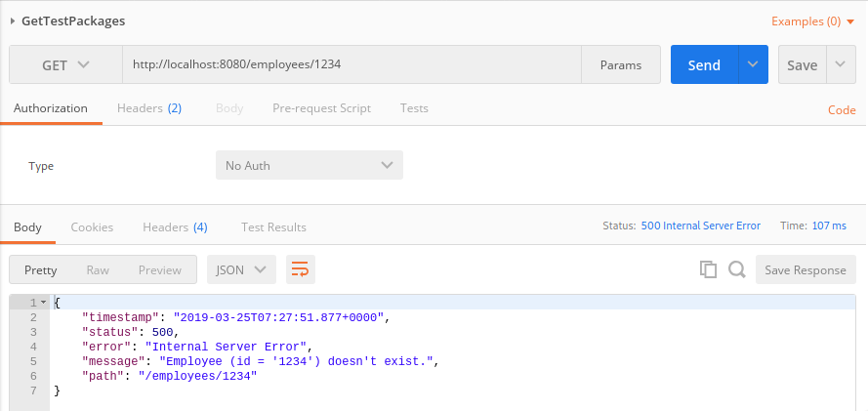Switch to the request Tests tab
This screenshot has height=411, width=868.
[414, 108]
